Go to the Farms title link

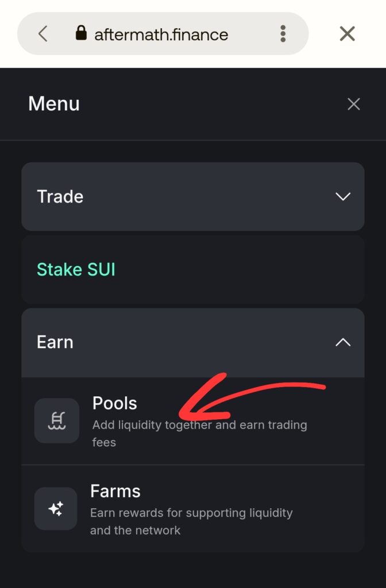[115, 491]
